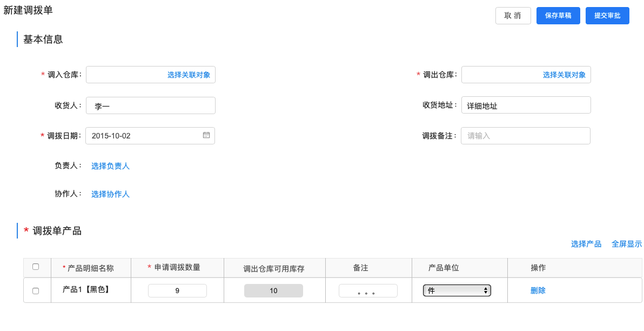Click 取消 to cancel the form
The height and width of the screenshot is (331, 644).
click(x=513, y=15)
